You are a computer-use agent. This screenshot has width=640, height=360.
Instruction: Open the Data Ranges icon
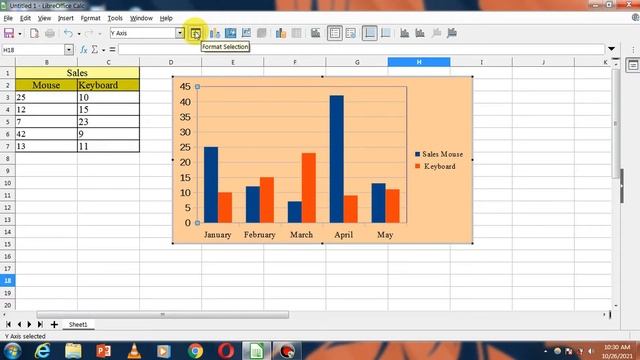point(281,33)
